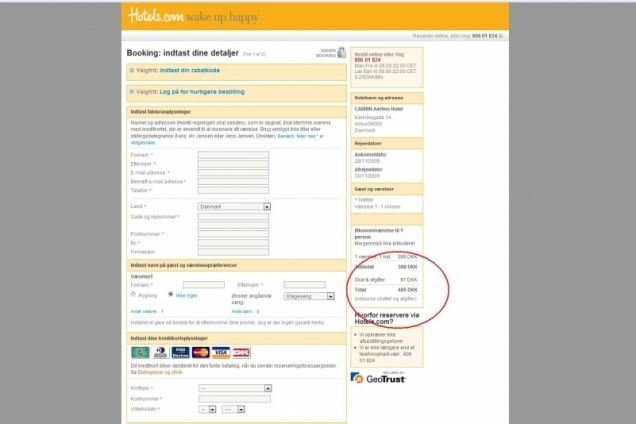
Task: Click the Kortnummer input field
Action: point(233,398)
